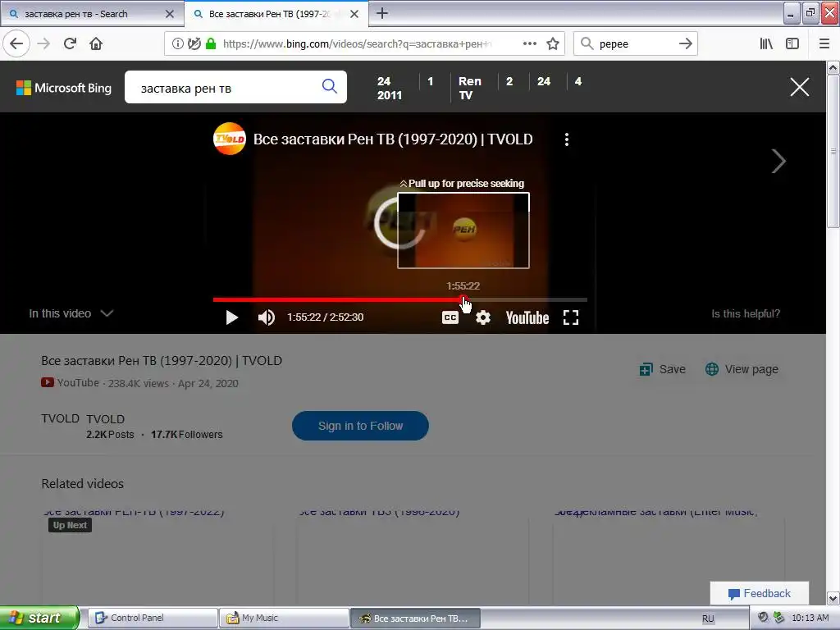840x630 pixels.
Task: Close the 'Все заставки Рен ТВ' tab
Action: click(354, 14)
